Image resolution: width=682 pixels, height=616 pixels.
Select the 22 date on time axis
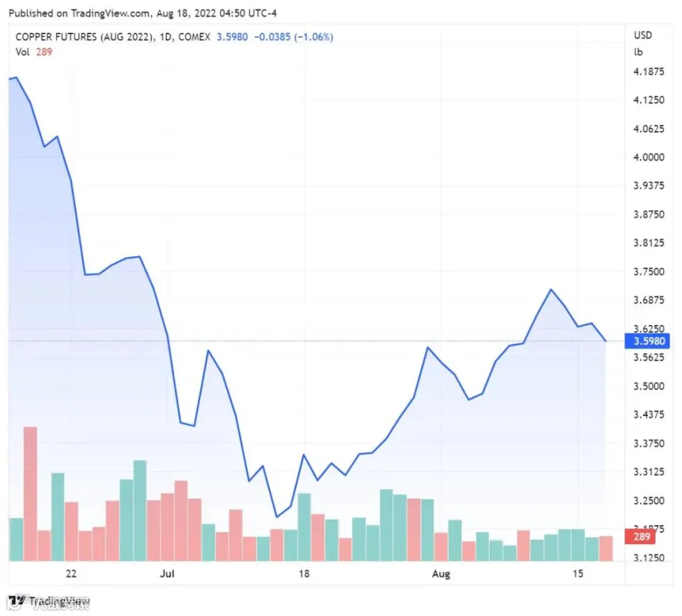click(x=71, y=574)
